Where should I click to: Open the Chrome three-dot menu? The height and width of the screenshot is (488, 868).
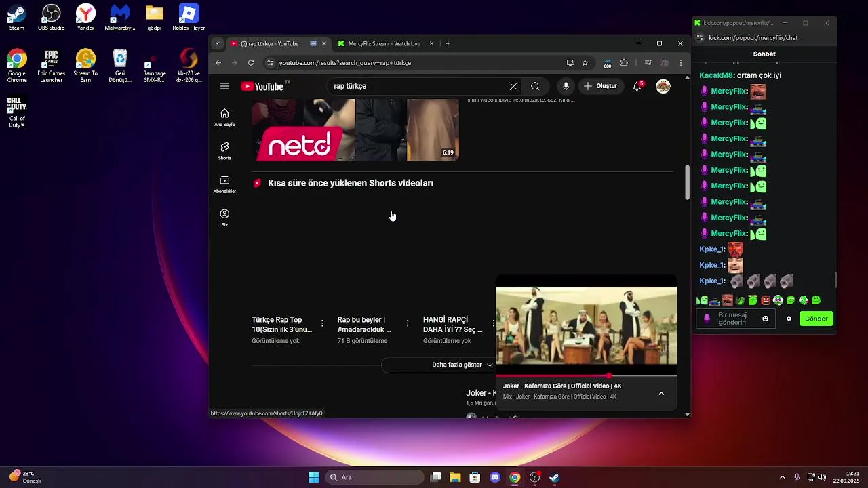click(680, 62)
